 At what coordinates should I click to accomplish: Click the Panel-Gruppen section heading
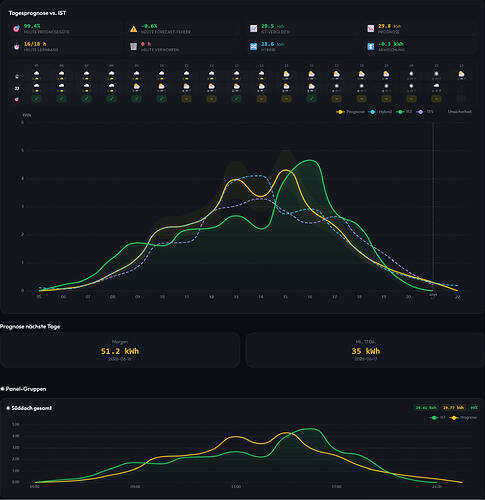pos(26,389)
